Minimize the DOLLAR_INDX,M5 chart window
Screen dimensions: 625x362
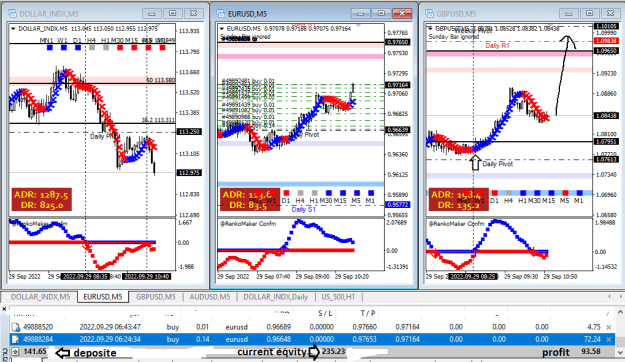[x=152, y=14]
